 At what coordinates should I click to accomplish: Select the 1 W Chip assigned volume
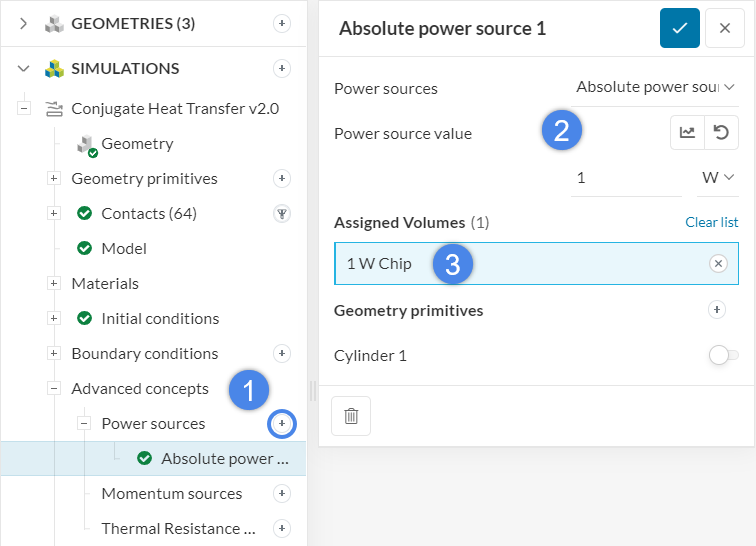click(x=536, y=263)
